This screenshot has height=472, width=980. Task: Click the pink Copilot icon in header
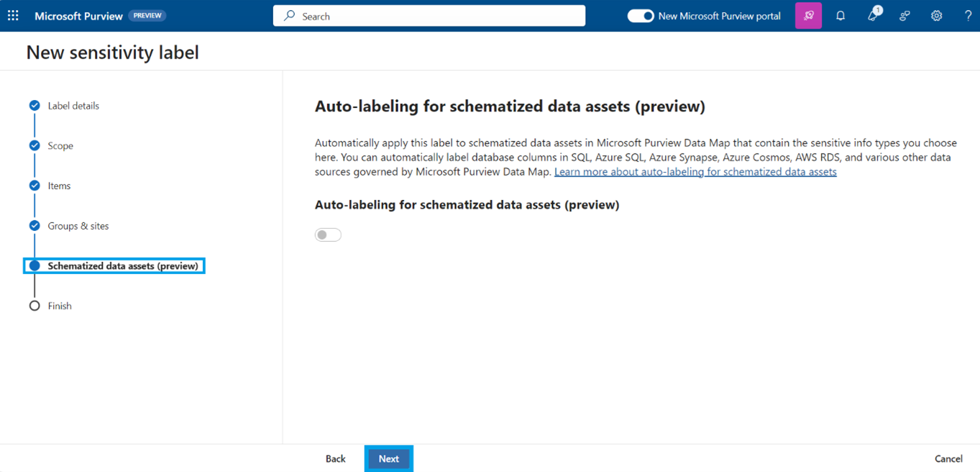click(808, 16)
